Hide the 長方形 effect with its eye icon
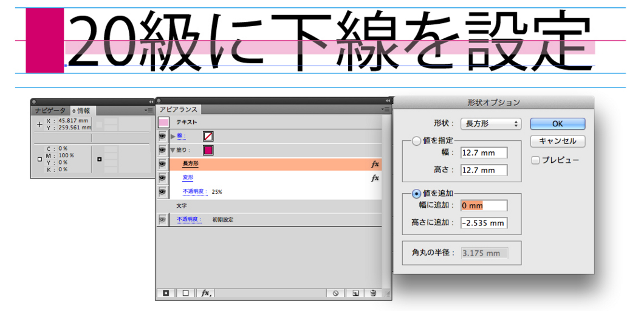 pyautogui.click(x=163, y=164)
